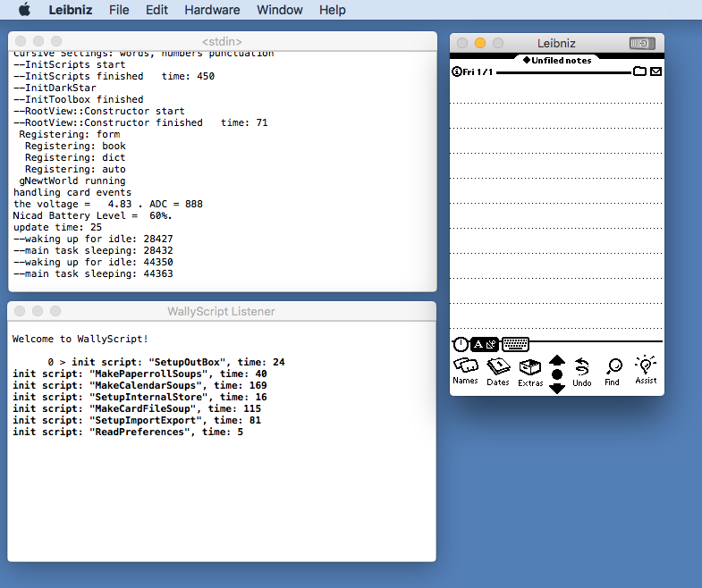Click the 'Registering: form' line
The width and height of the screenshot is (702, 588).
70,134
